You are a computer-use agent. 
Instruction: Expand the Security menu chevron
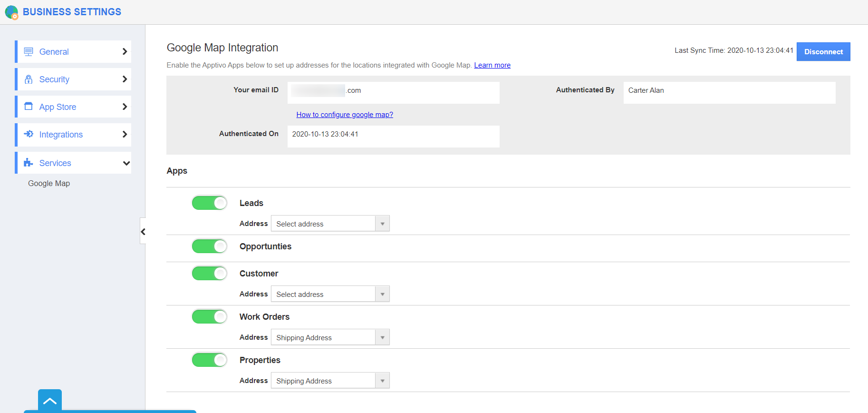point(125,79)
